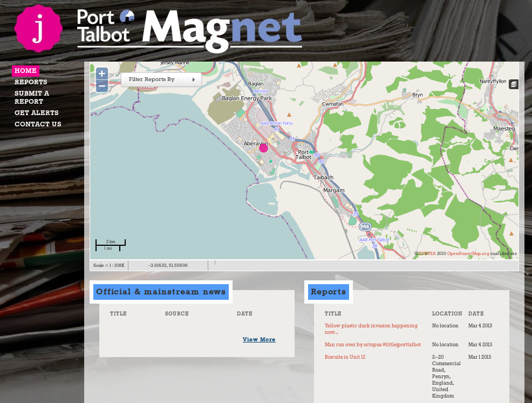Click the LOCATION column header in Reports
532x403 pixels.
[447, 314]
